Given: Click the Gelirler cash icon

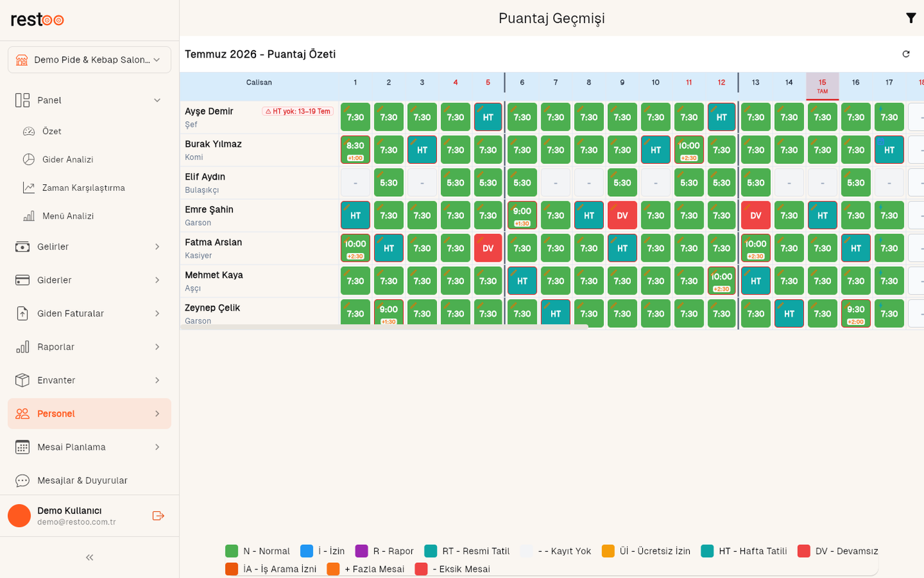Looking at the screenshot, I should (22, 247).
